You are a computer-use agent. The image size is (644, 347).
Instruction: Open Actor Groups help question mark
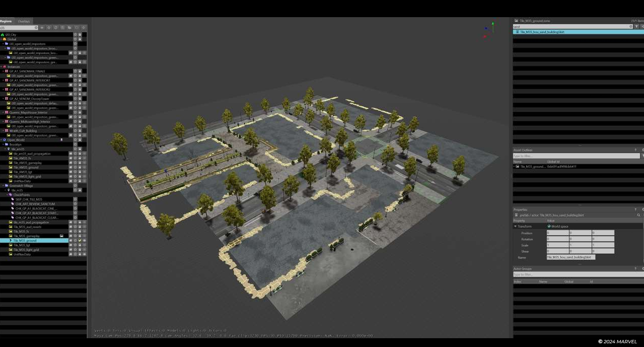click(x=635, y=269)
